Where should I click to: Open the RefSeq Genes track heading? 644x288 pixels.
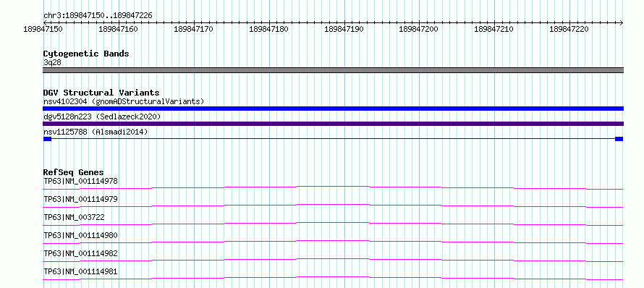click(x=74, y=172)
